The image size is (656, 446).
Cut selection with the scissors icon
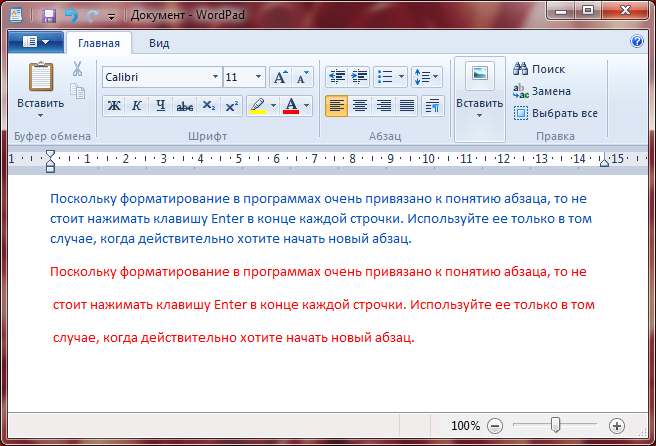(x=77, y=69)
